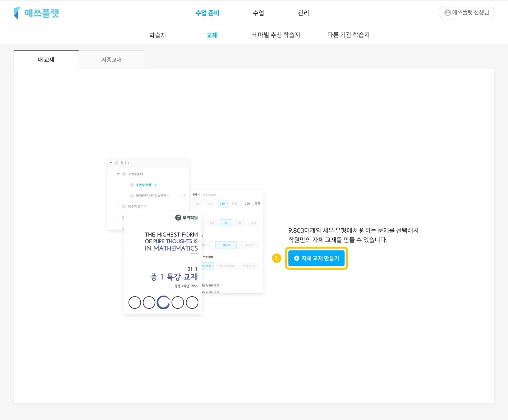Expand the 정수와 유리수 tree node
The width and height of the screenshot is (508, 420).
point(118,207)
